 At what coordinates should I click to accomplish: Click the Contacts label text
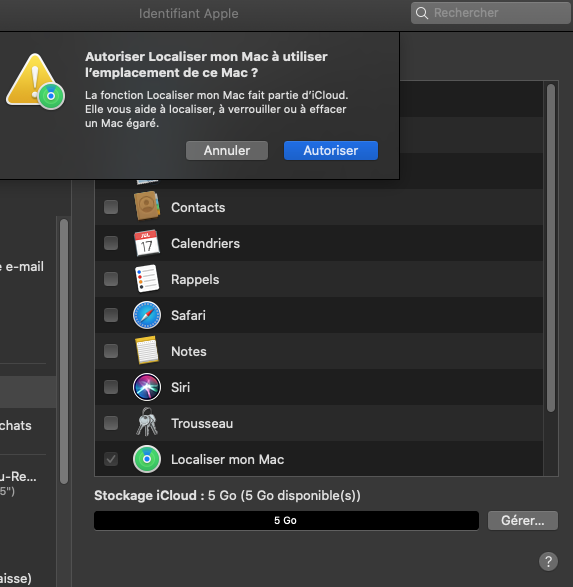(x=198, y=207)
